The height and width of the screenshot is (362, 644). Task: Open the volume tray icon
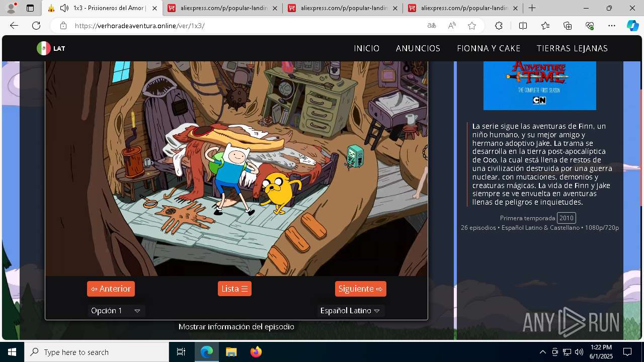coord(579,352)
